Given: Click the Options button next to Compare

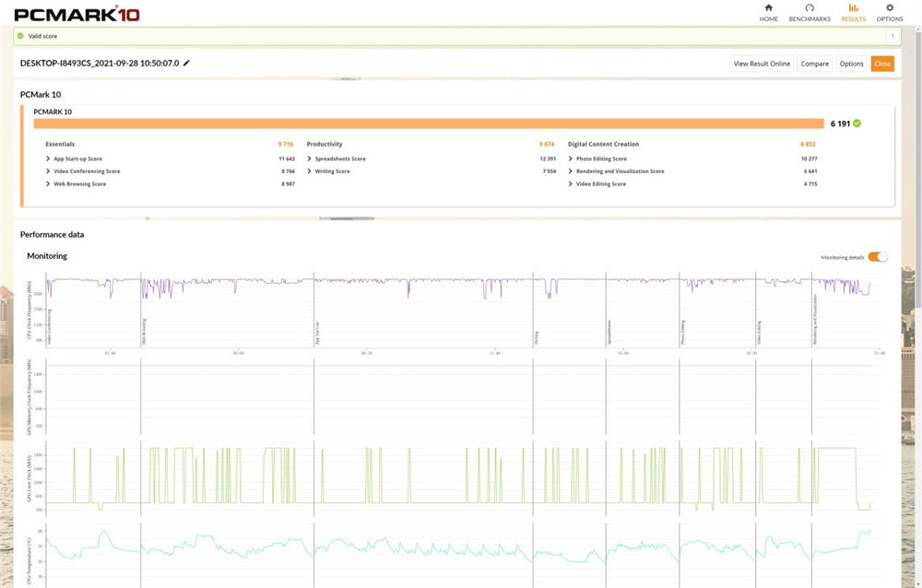Looking at the screenshot, I should coord(851,64).
